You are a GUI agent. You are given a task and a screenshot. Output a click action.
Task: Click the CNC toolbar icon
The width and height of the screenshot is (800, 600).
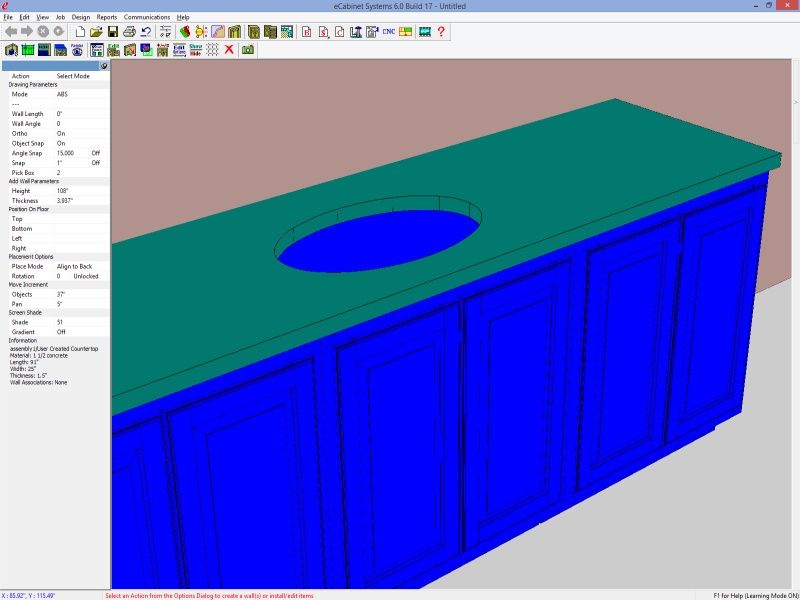[389, 32]
